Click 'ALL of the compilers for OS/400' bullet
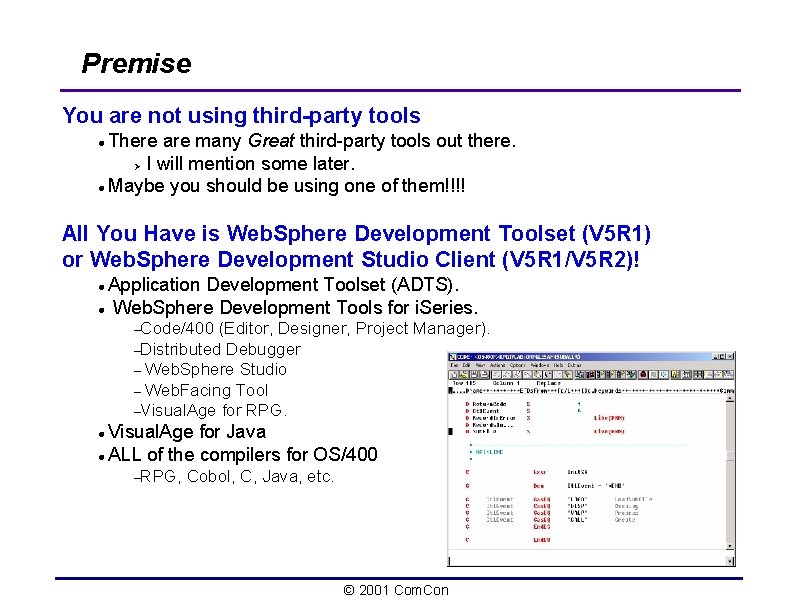 [x=242, y=454]
